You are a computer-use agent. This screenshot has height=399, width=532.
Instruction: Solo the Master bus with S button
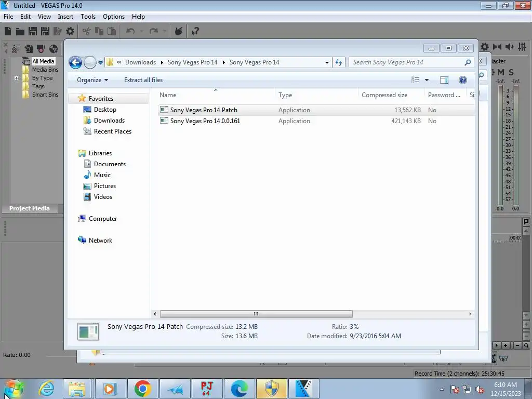point(511,72)
